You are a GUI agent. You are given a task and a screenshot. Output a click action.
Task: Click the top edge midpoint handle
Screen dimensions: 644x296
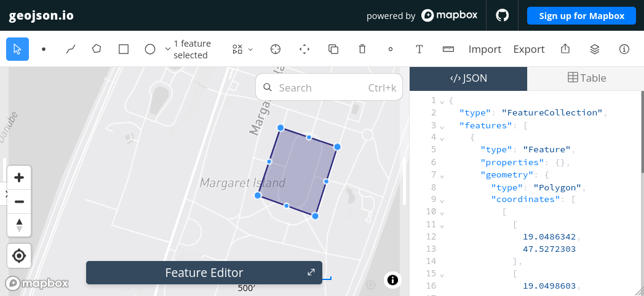tap(309, 138)
